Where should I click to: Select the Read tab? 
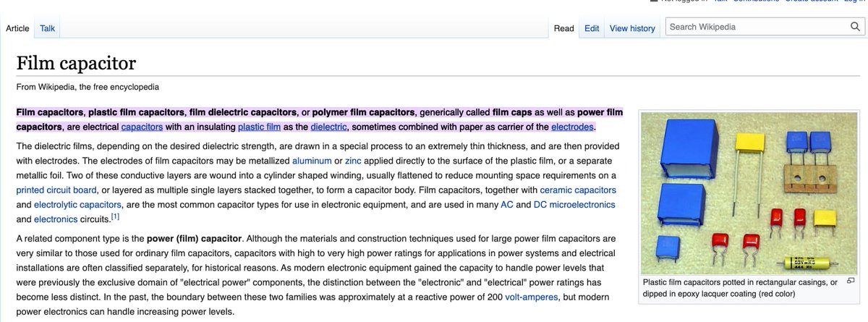tap(564, 28)
